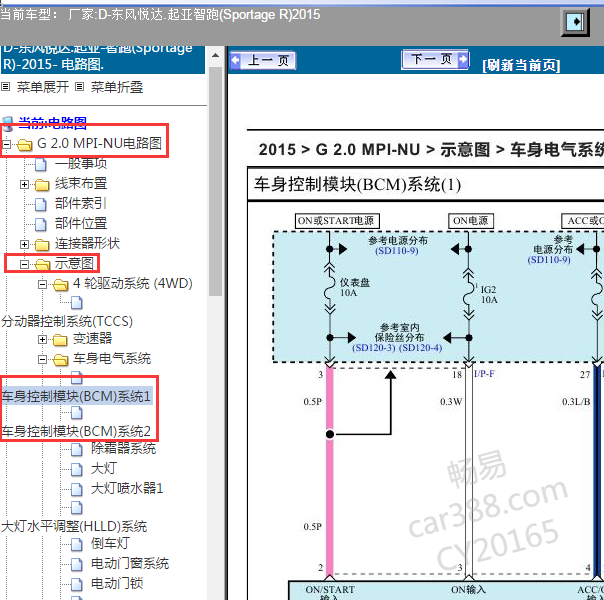The width and height of the screenshot is (604, 600).
Task: Click the open-folder icon beside 示意图
Action: click(x=42, y=265)
